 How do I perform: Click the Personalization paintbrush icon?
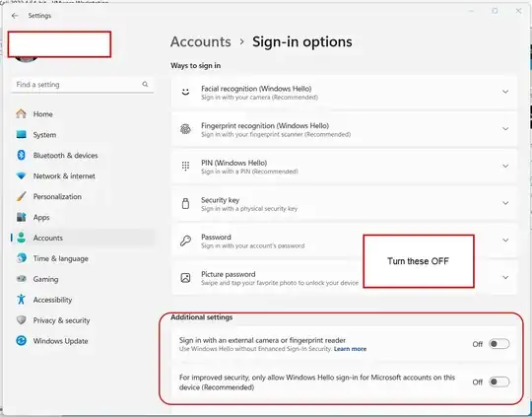pyautogui.click(x=21, y=196)
